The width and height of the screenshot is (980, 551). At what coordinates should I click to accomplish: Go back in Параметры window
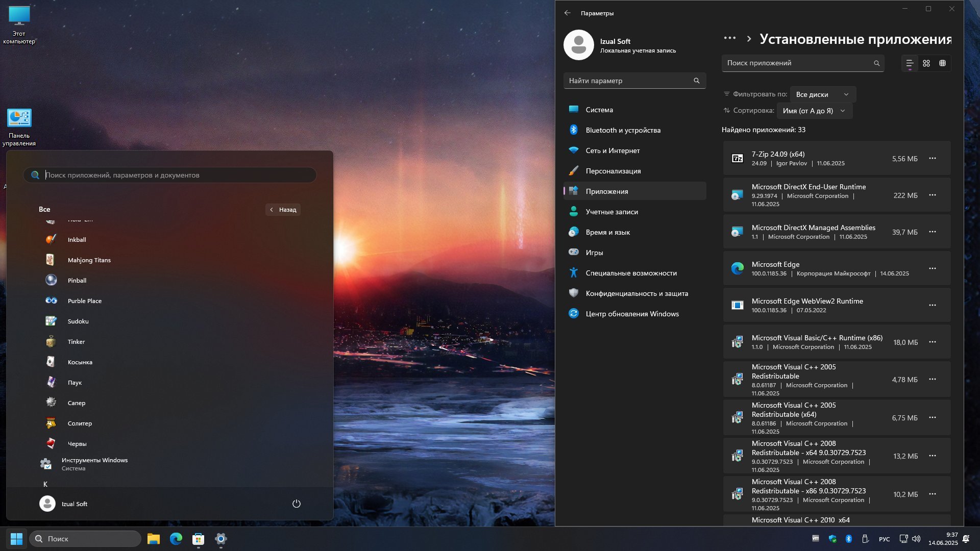pyautogui.click(x=567, y=13)
